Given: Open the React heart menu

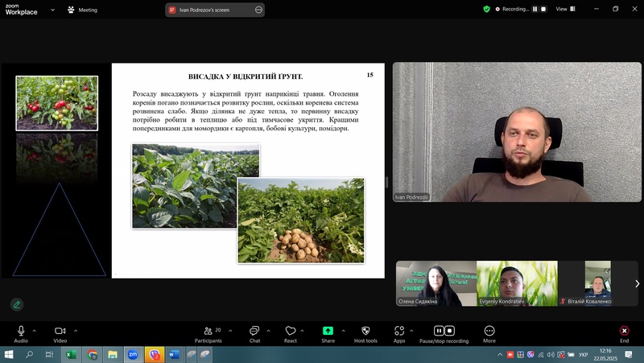Looking at the screenshot, I should click(291, 331).
